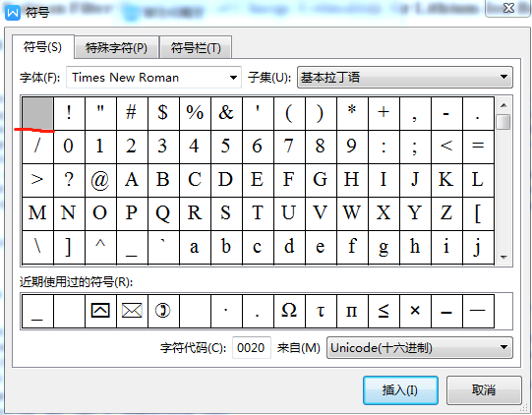Pick the tau τ recent symbol
The image size is (532, 415).
pyautogui.click(x=321, y=311)
